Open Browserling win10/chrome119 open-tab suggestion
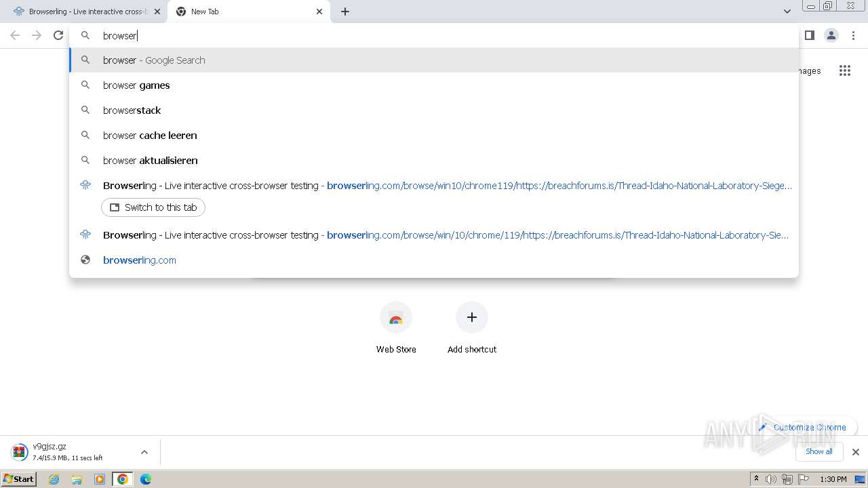This screenshot has height=488, width=868. (x=434, y=186)
